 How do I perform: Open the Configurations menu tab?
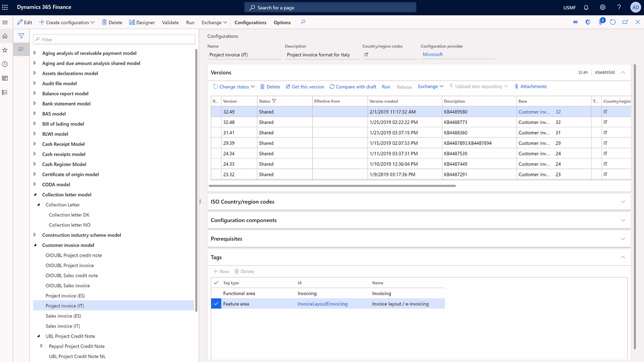tap(250, 22)
